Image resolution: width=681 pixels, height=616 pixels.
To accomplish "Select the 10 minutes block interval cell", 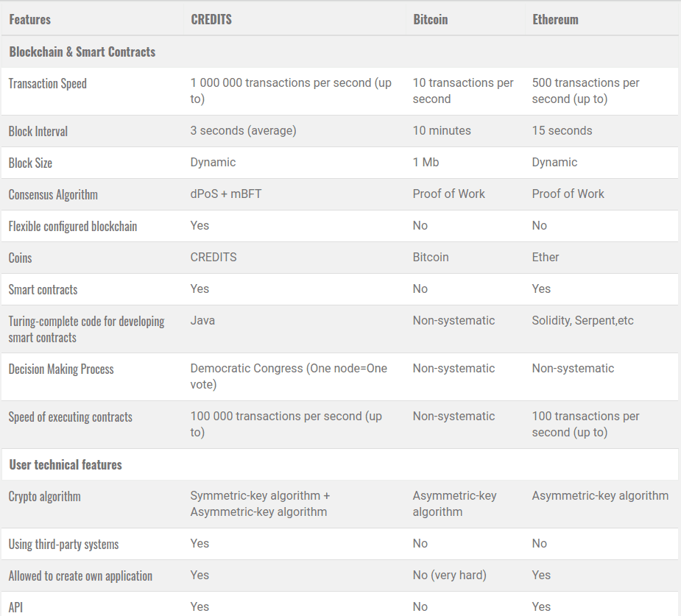I will point(442,131).
